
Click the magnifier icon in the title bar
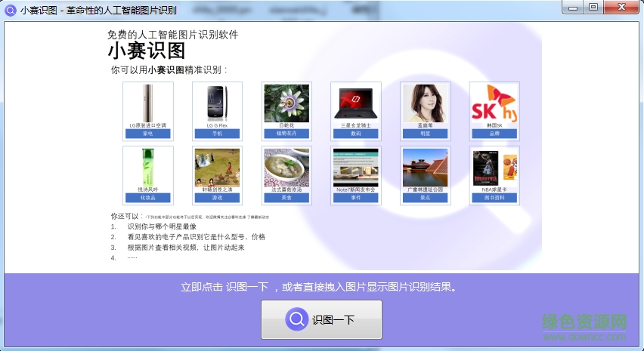pos(11,10)
